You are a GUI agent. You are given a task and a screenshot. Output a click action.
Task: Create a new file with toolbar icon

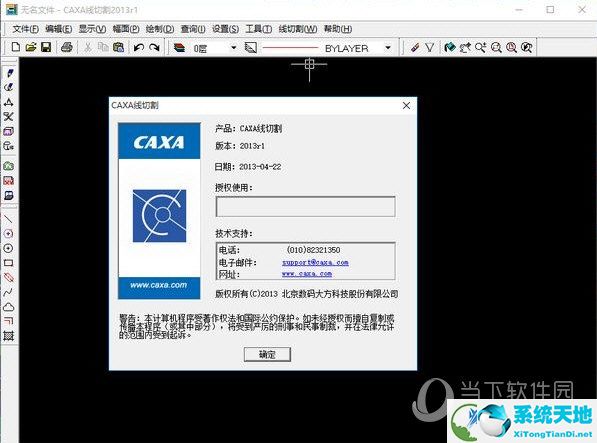point(16,47)
